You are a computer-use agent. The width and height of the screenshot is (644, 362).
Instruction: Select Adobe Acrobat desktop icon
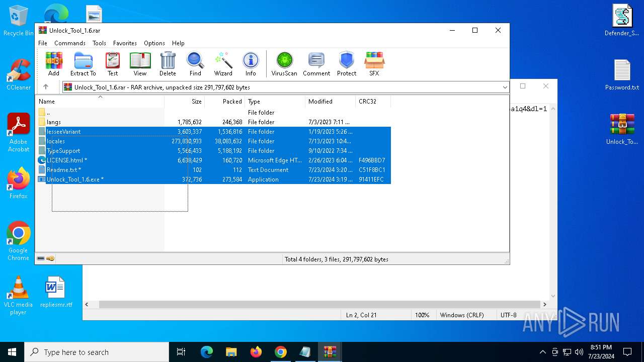(x=18, y=132)
